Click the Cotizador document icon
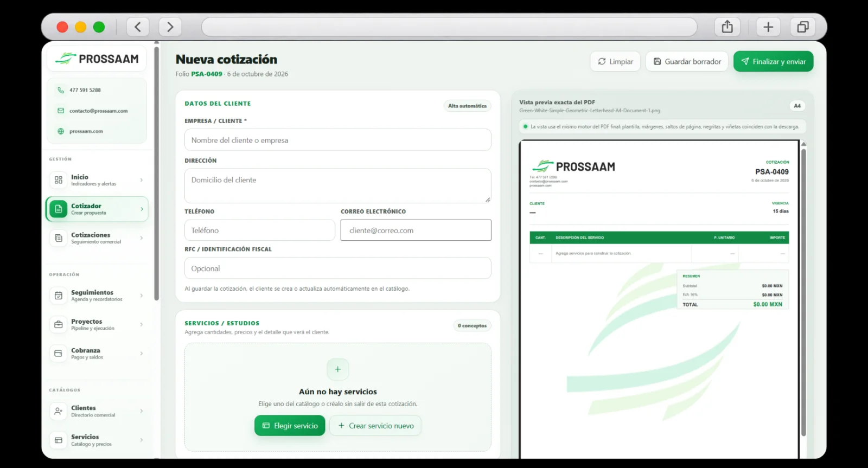This screenshot has width=868, height=468. 59,209
